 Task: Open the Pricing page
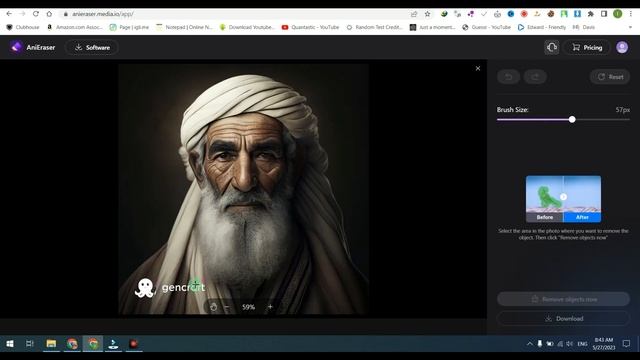pyautogui.click(x=587, y=47)
